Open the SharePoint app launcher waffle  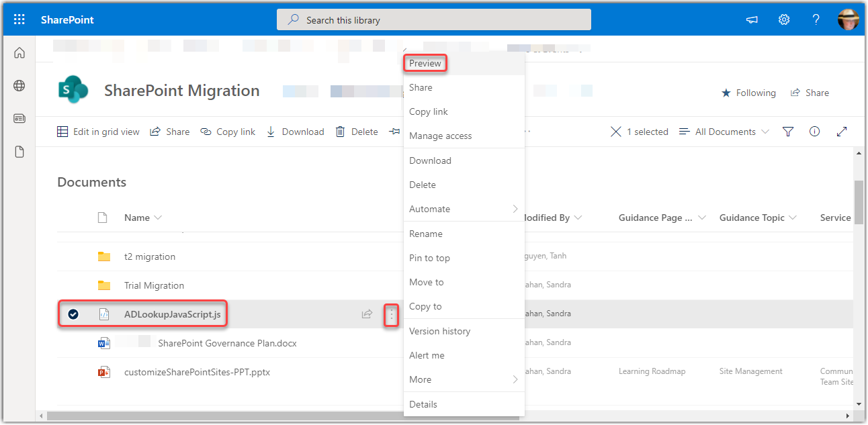pos(19,19)
